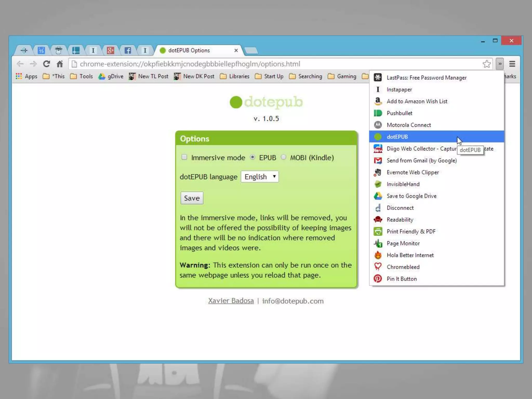This screenshot has width=532, height=399.
Task: Click the Evernote Web Clipper icon
Action: (x=378, y=172)
